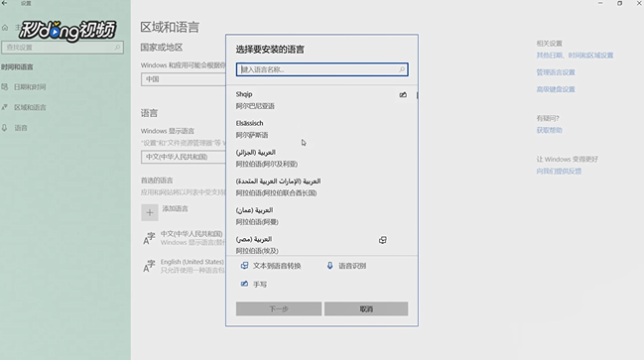The width and height of the screenshot is (644, 360).
Task: Select Arabic (Egypt) language entry
Action: pos(322,245)
